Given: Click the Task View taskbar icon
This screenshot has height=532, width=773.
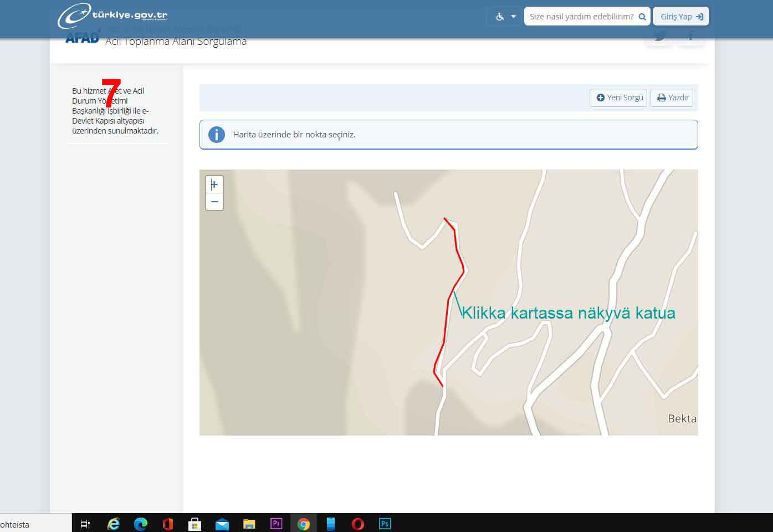Looking at the screenshot, I should (x=85, y=524).
